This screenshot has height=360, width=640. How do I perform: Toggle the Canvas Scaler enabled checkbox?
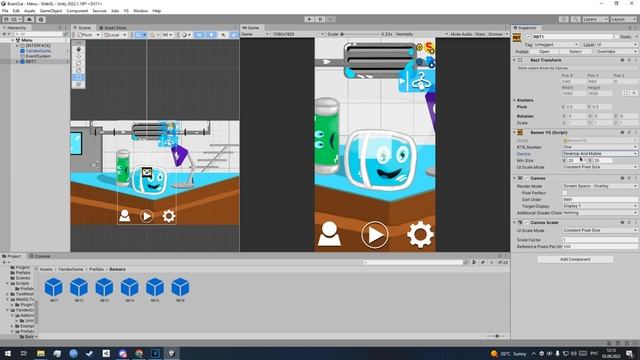click(527, 223)
